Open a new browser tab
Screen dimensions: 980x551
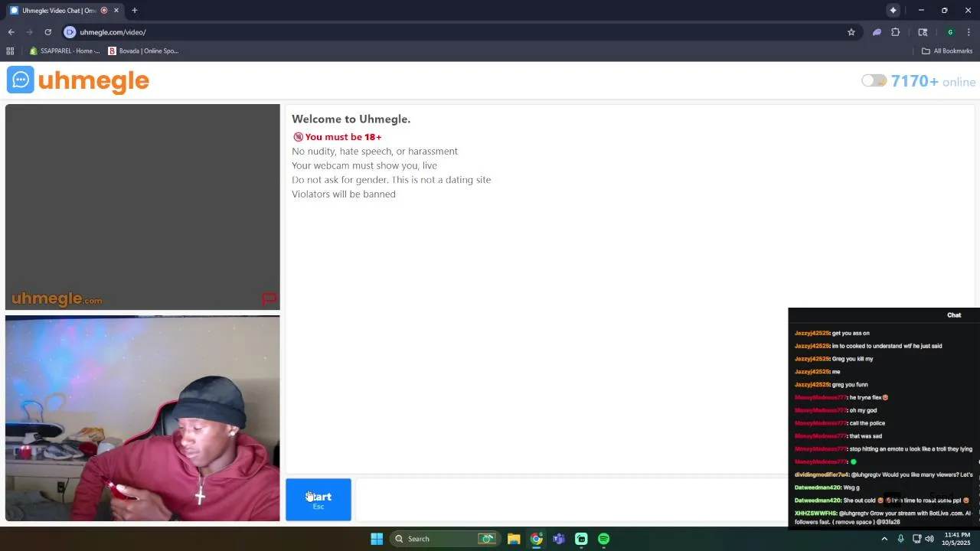point(134,11)
